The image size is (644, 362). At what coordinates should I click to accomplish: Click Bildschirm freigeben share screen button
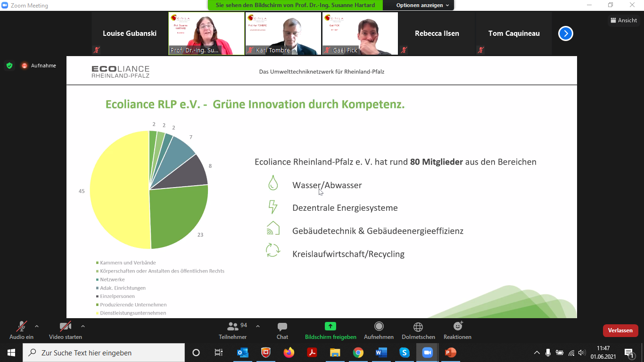coord(330,330)
